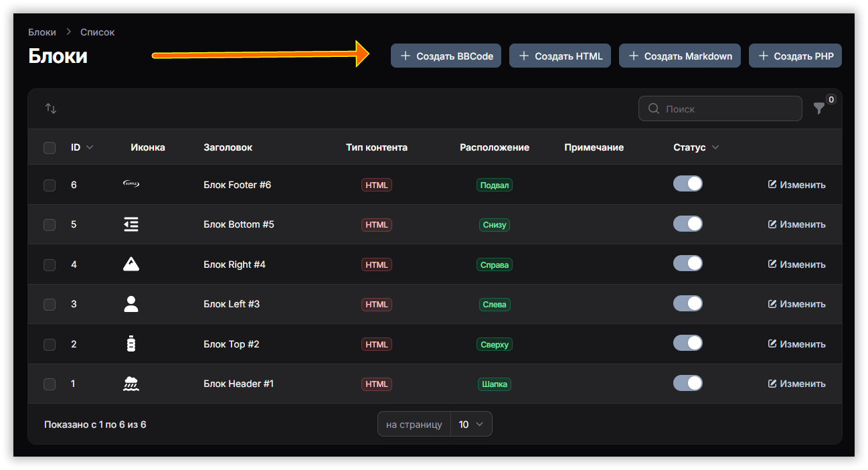Go to Блоки in the breadcrumb
This screenshot has width=868, height=470.
tap(41, 32)
